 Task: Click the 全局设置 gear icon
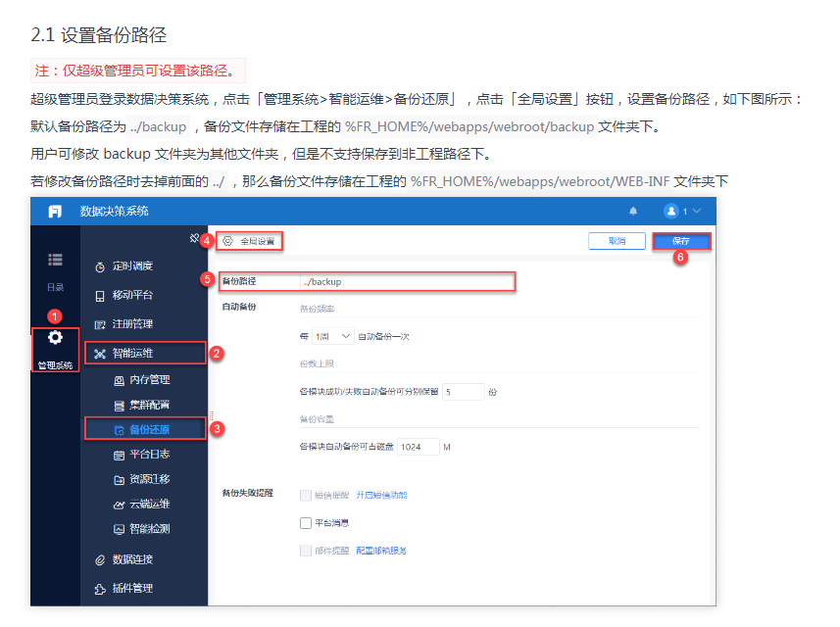click(227, 241)
